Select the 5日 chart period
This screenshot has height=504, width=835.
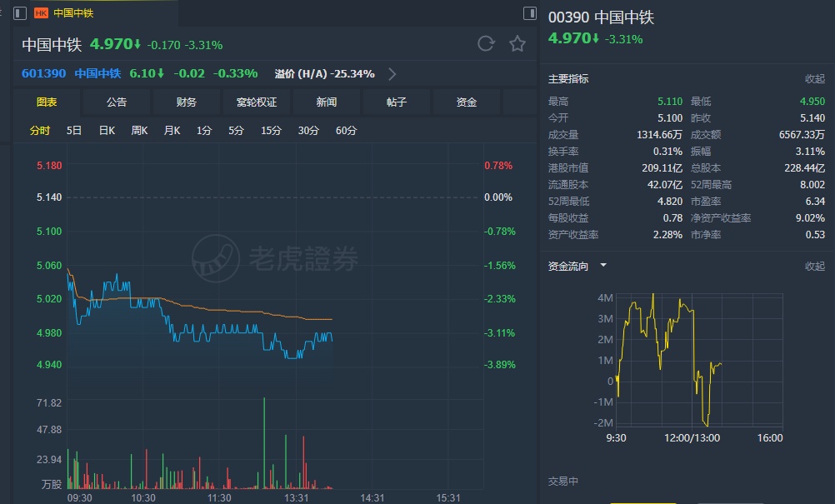click(x=74, y=131)
